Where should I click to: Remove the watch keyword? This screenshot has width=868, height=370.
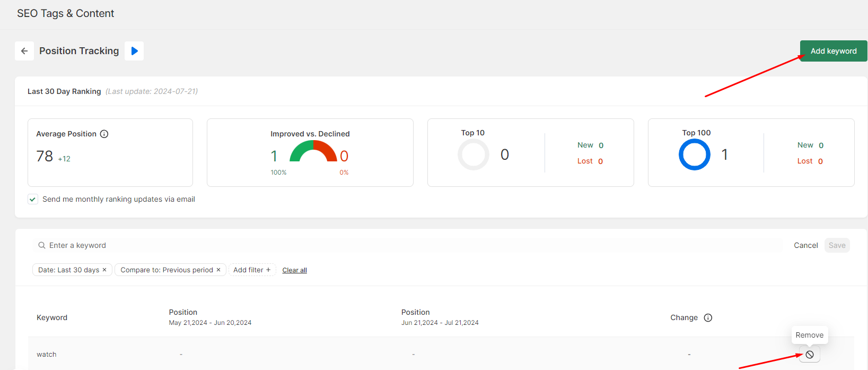point(809,354)
